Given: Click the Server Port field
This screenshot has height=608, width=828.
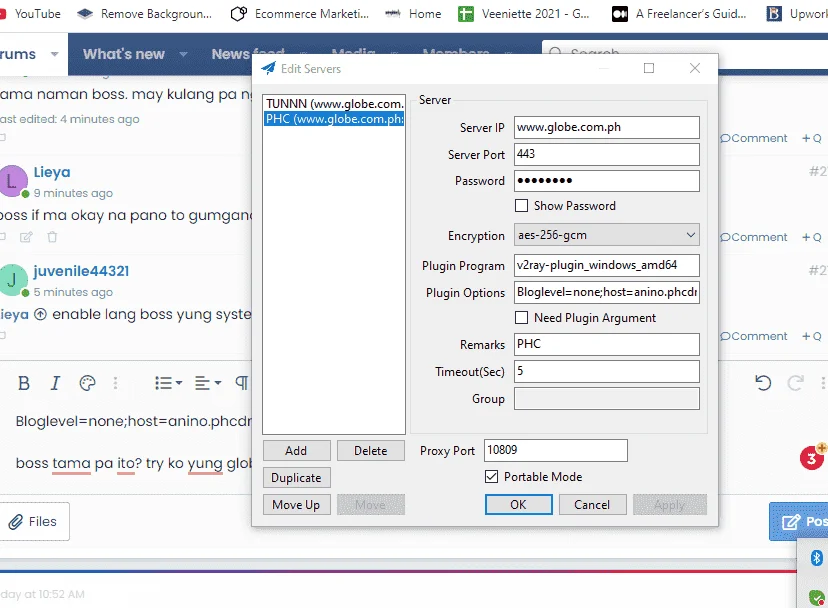Looking at the screenshot, I should tap(607, 154).
